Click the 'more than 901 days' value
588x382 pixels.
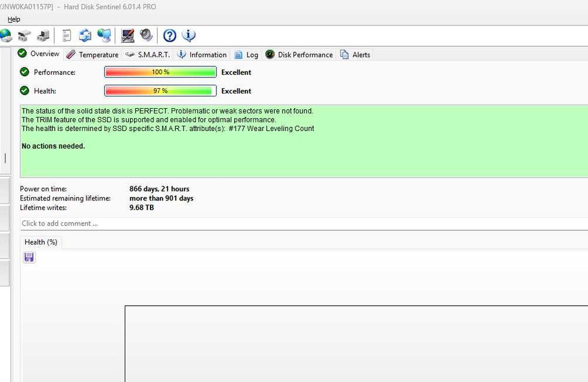(161, 198)
